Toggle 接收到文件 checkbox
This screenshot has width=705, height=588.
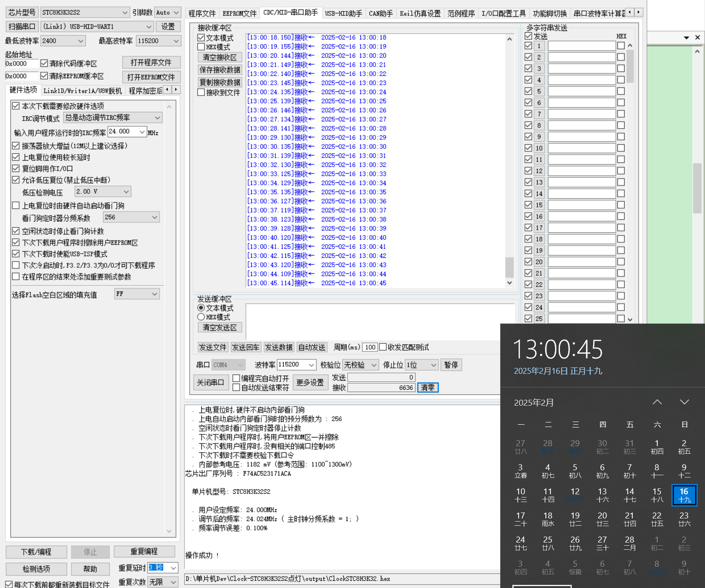point(201,92)
